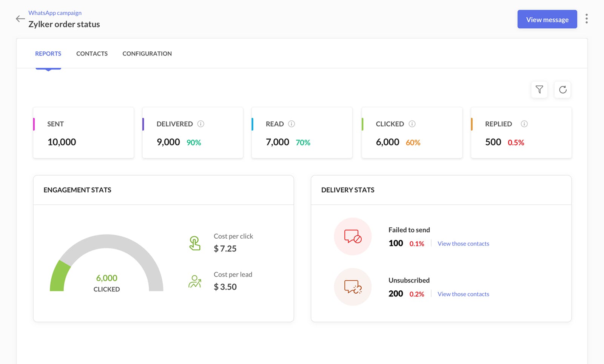
Task: Refresh the report with the reload icon
Action: pos(562,89)
